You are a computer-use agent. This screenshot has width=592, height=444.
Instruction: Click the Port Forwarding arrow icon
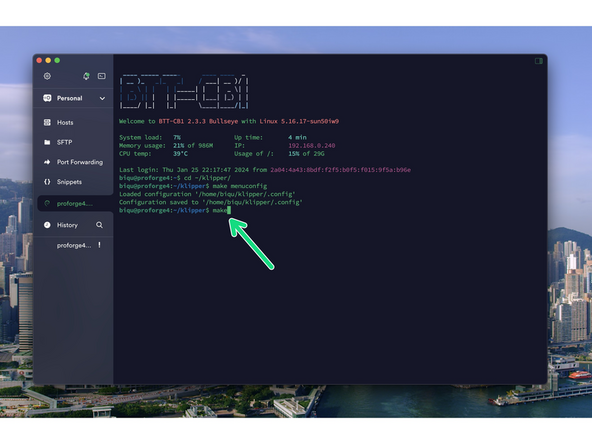point(47,162)
